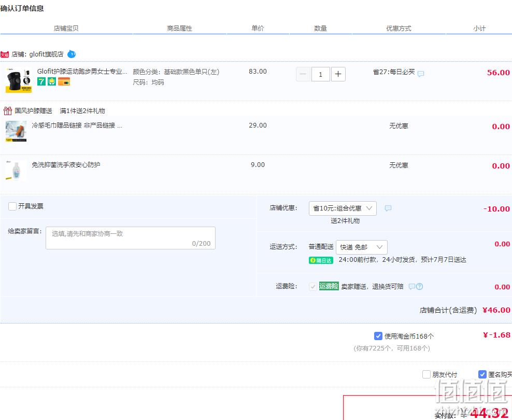Open the blue Wangwang chat icon for glofit旗舰店

(x=72, y=54)
